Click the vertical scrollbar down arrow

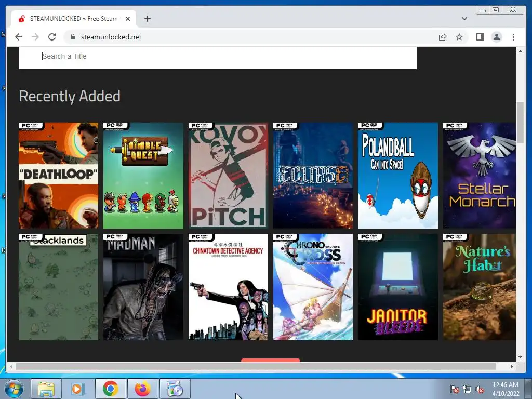click(x=520, y=357)
